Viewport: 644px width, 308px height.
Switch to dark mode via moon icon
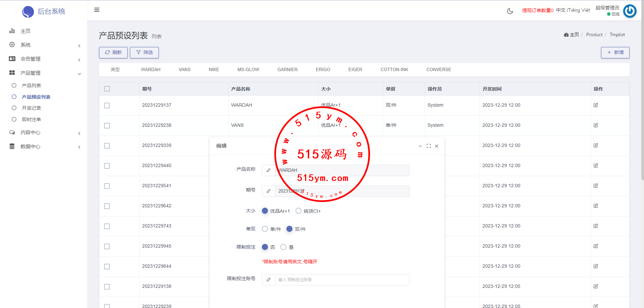tap(510, 11)
